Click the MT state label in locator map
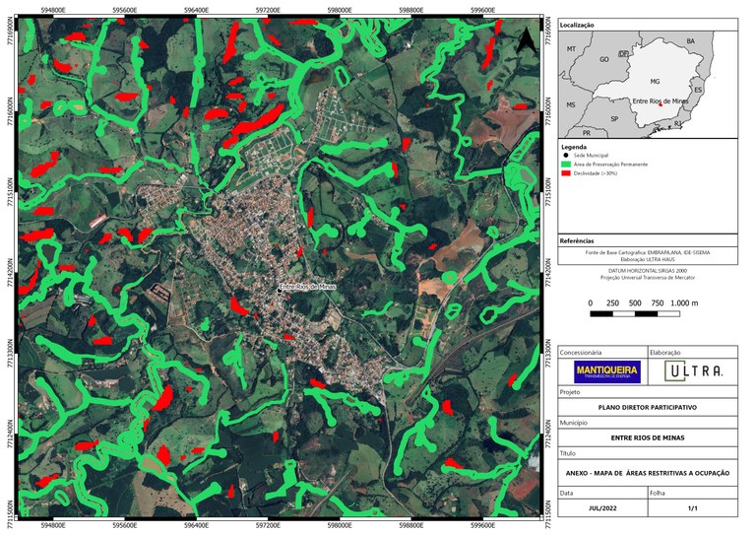The height and width of the screenshot is (535, 756). [570, 48]
